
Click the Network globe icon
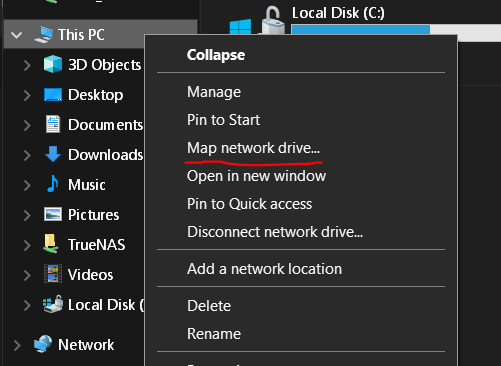click(x=43, y=344)
